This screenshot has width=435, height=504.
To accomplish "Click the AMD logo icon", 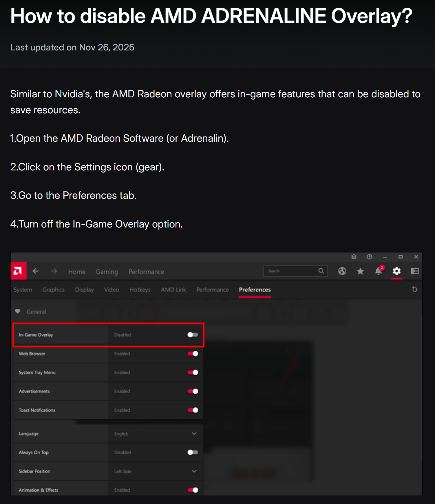I will 19,271.
